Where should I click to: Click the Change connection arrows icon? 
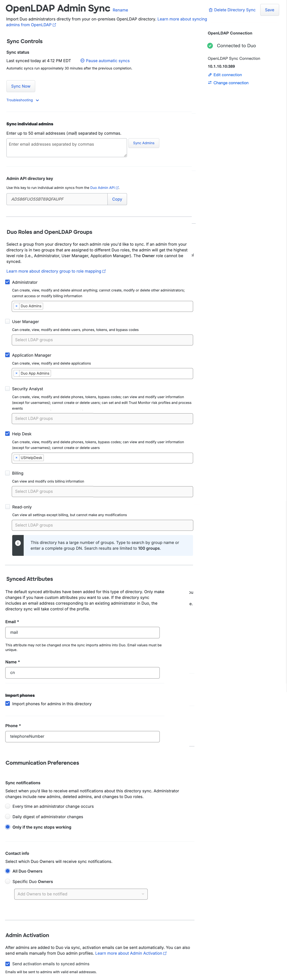[210, 83]
